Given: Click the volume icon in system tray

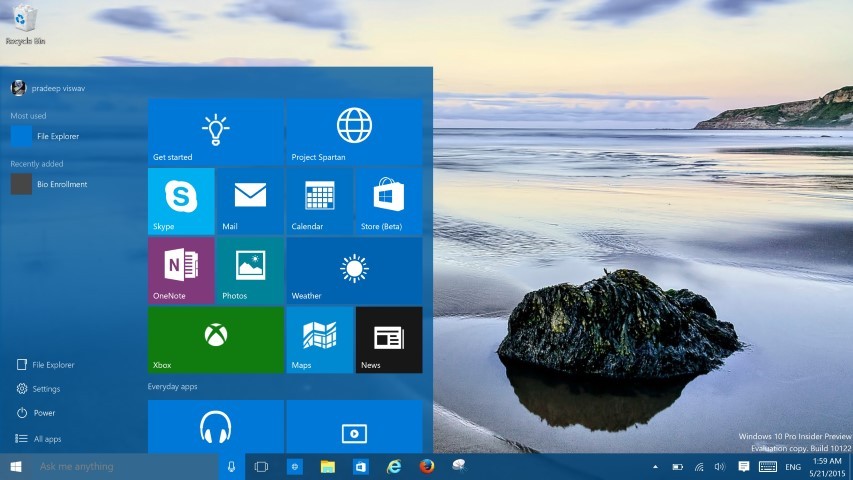Looking at the screenshot, I should [x=720, y=467].
